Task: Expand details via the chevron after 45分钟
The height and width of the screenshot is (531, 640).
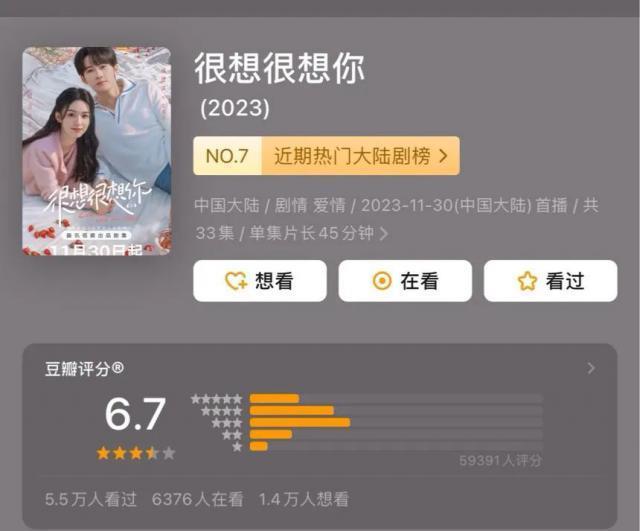Action: pos(384,234)
